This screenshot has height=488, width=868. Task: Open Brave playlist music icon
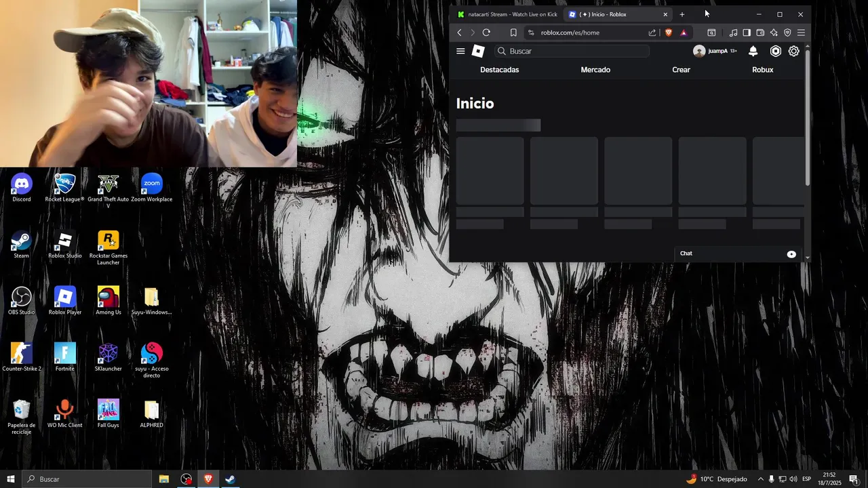(x=733, y=33)
